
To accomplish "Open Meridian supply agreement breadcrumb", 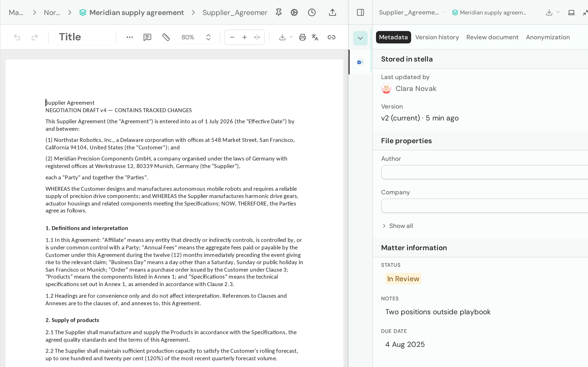I will click(131, 12).
